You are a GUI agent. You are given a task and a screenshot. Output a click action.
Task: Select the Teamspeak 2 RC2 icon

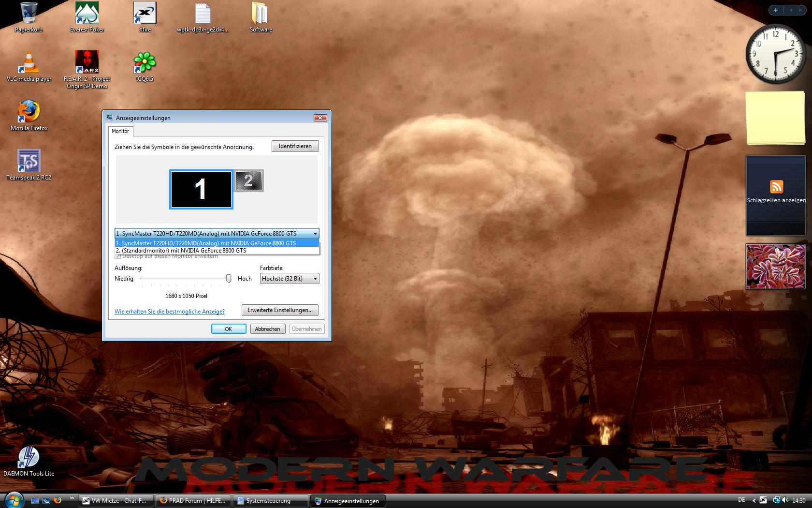click(29, 161)
